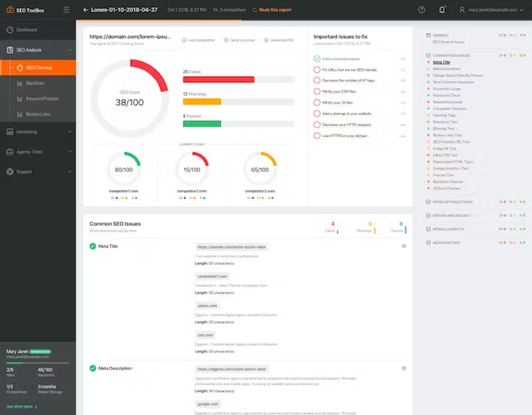Check off 'Use HTTPS on your domain'

(x=317, y=135)
